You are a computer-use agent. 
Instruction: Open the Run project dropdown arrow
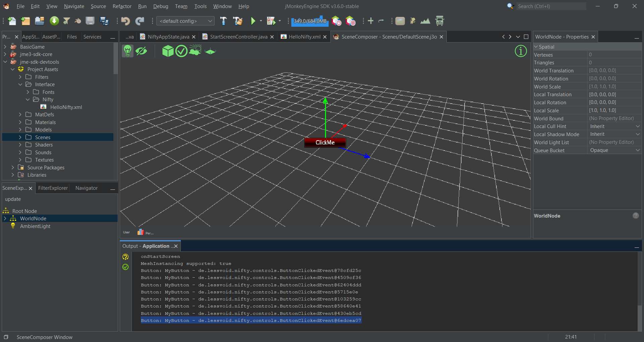tap(261, 21)
